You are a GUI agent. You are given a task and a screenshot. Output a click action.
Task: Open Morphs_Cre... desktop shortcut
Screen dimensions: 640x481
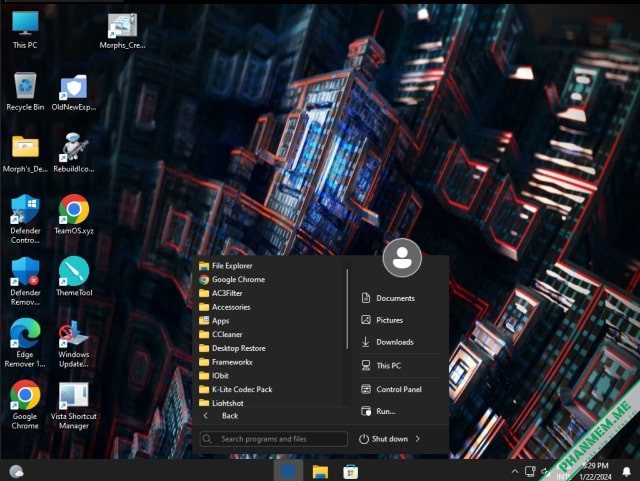pos(122,31)
